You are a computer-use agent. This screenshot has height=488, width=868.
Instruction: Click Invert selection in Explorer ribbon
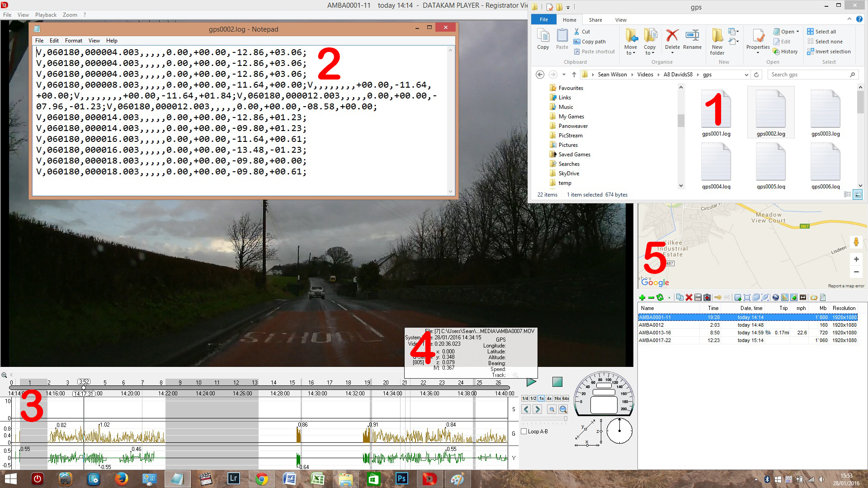(829, 52)
